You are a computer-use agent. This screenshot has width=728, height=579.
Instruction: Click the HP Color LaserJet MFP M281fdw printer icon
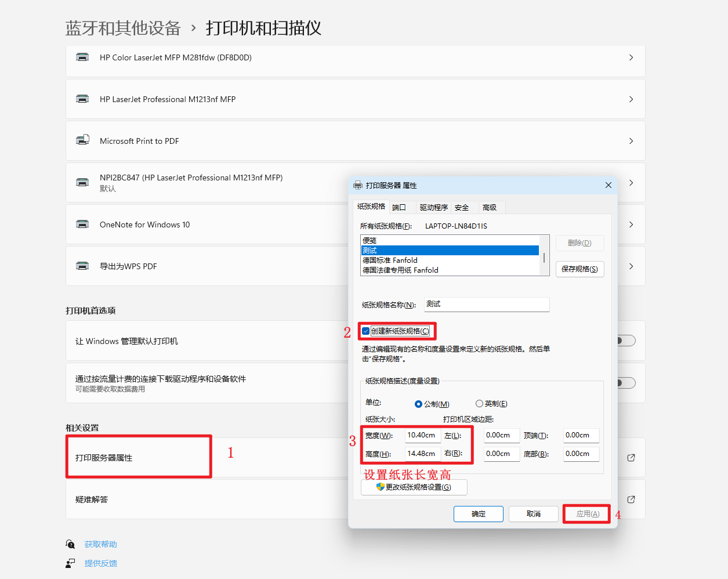point(82,57)
